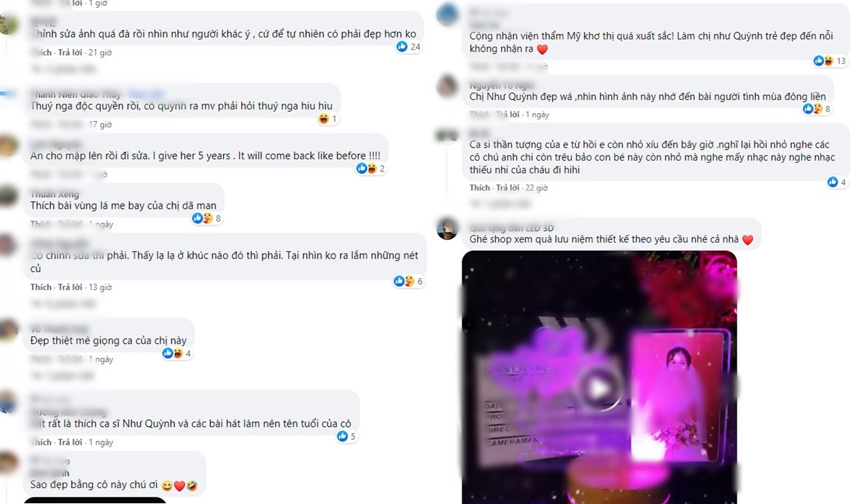Open Thanh Niên Giao Thuỷ profile name
This screenshot has height=504, width=864.
click(76, 94)
